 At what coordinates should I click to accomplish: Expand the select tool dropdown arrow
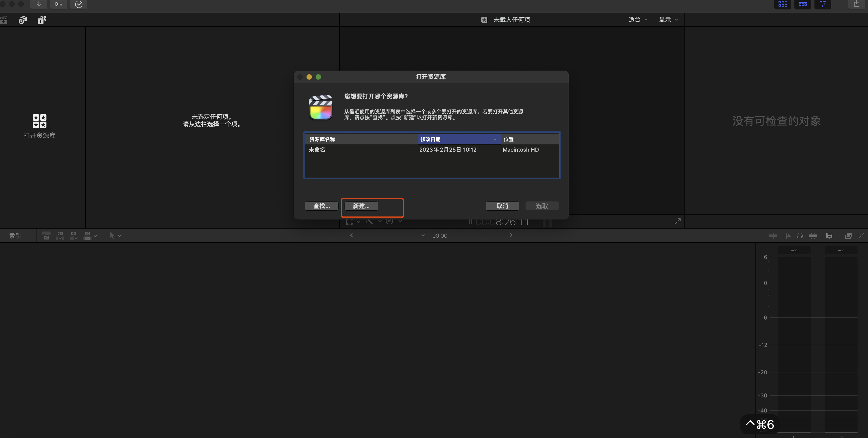pyautogui.click(x=120, y=236)
